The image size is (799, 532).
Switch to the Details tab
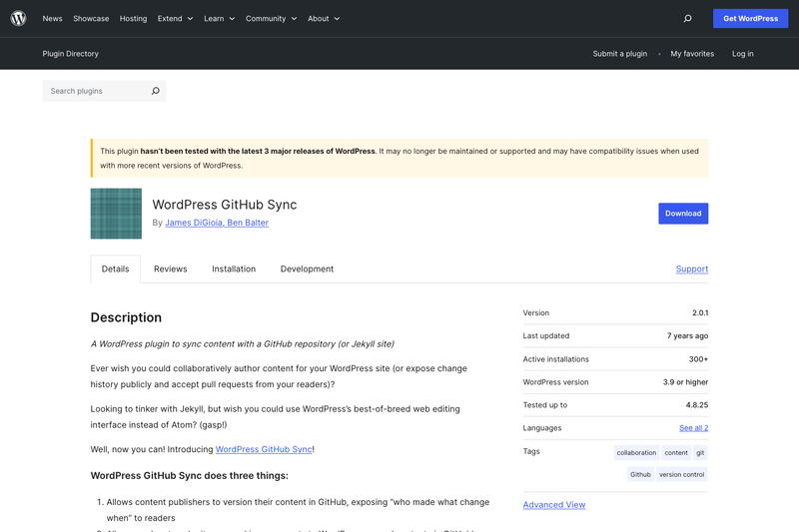pyautogui.click(x=115, y=268)
